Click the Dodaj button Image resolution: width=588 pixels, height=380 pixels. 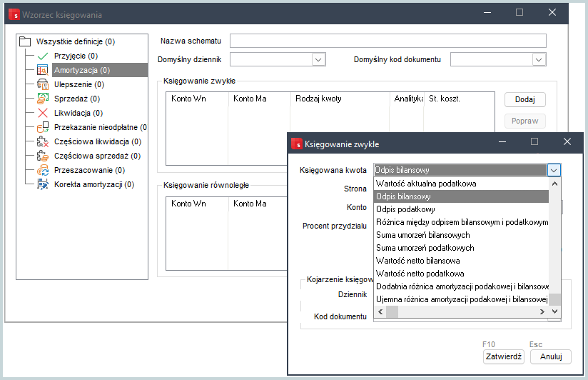coord(524,99)
